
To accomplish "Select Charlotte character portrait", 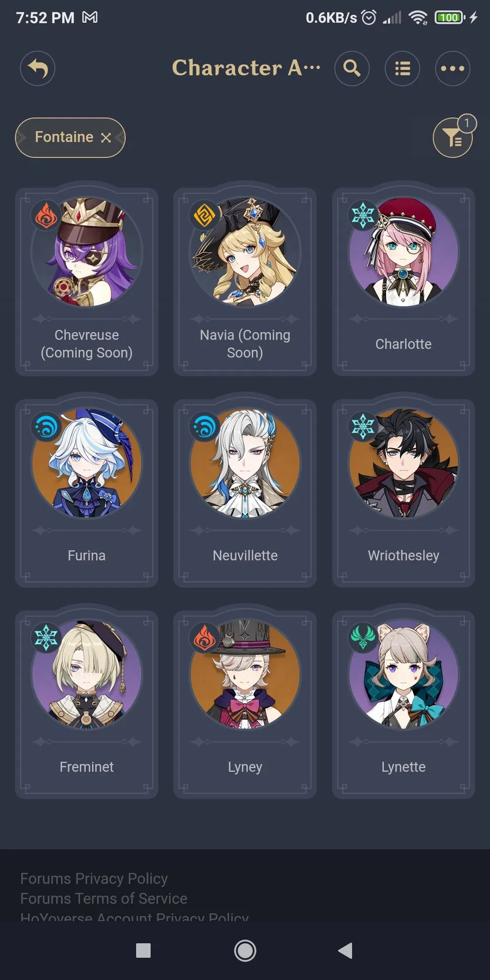I will 403,252.
